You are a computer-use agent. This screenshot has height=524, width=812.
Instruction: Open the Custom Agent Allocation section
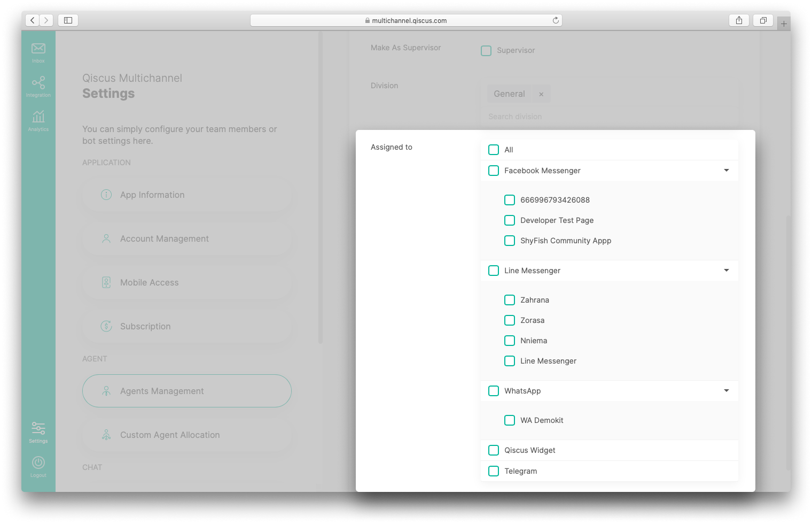click(x=186, y=435)
